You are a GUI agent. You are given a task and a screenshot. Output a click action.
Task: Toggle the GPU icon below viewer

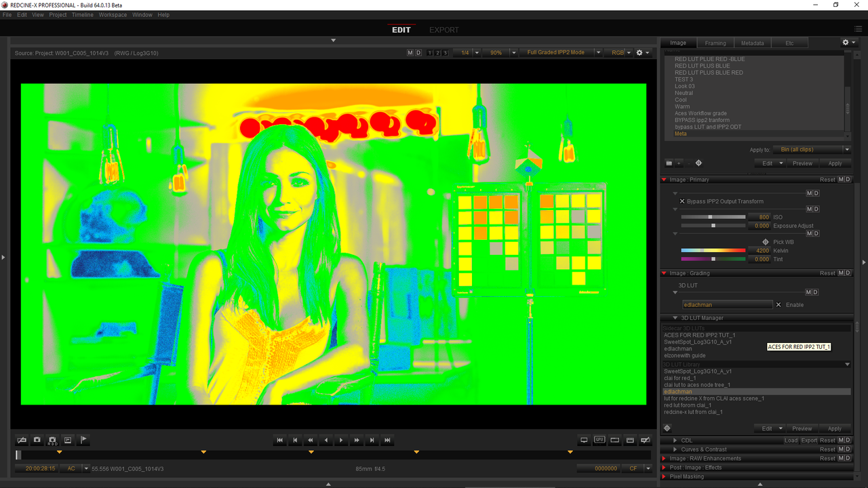pos(599,440)
